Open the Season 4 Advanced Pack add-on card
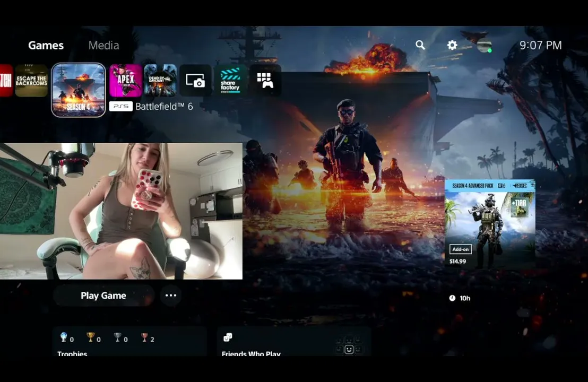The height and width of the screenshot is (382, 588). tap(490, 223)
